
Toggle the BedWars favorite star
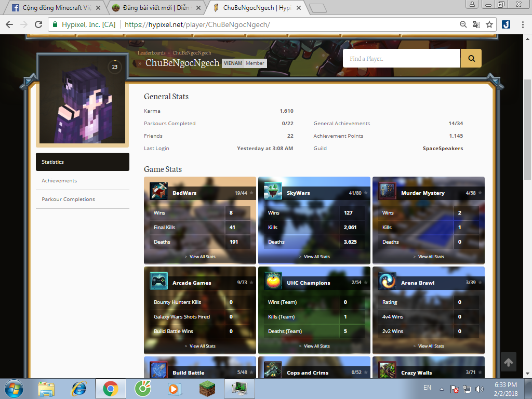click(x=251, y=193)
